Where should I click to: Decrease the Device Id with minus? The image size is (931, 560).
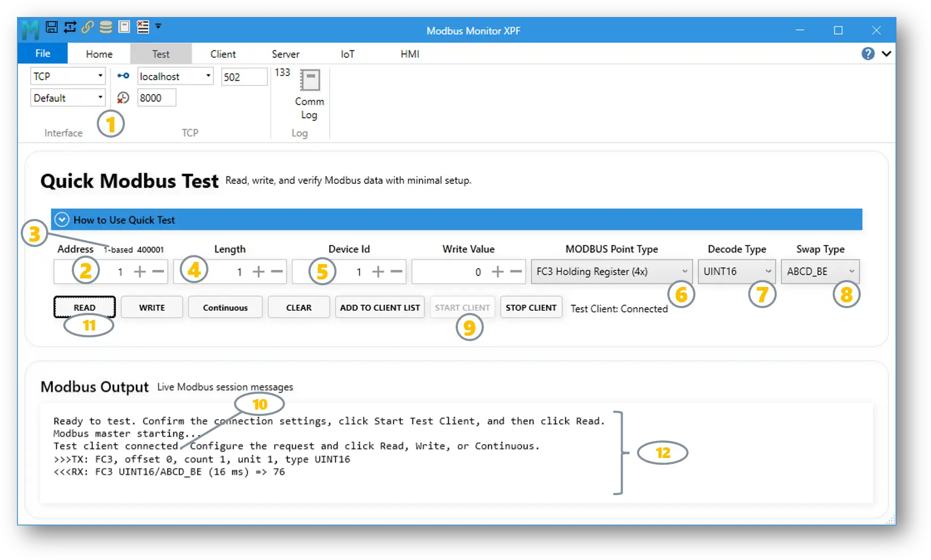[x=396, y=272]
